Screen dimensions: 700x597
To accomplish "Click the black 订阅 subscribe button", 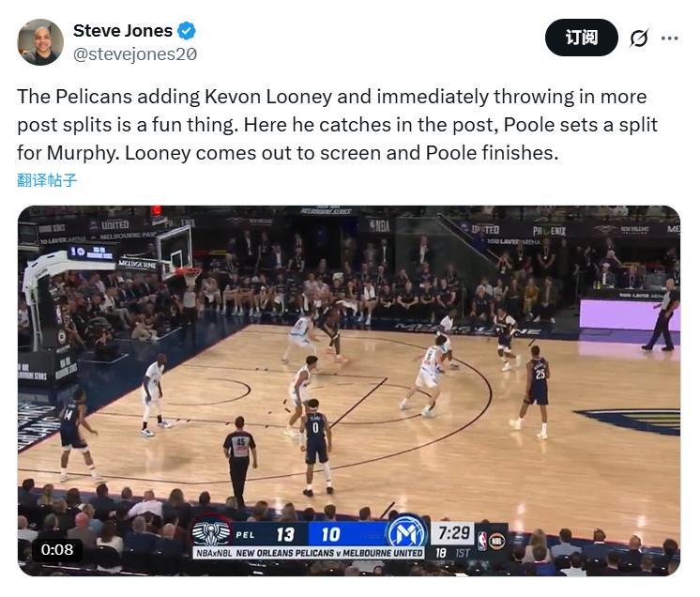I will [x=581, y=38].
